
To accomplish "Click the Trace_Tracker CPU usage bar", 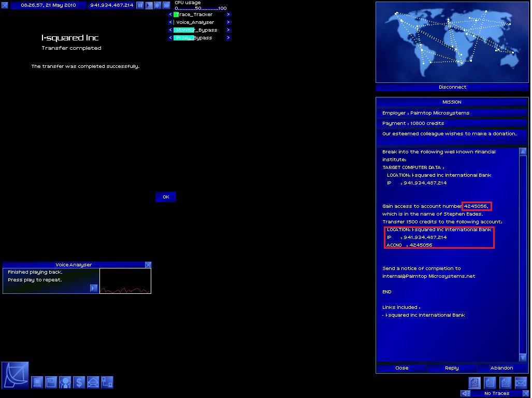I will pos(199,15).
